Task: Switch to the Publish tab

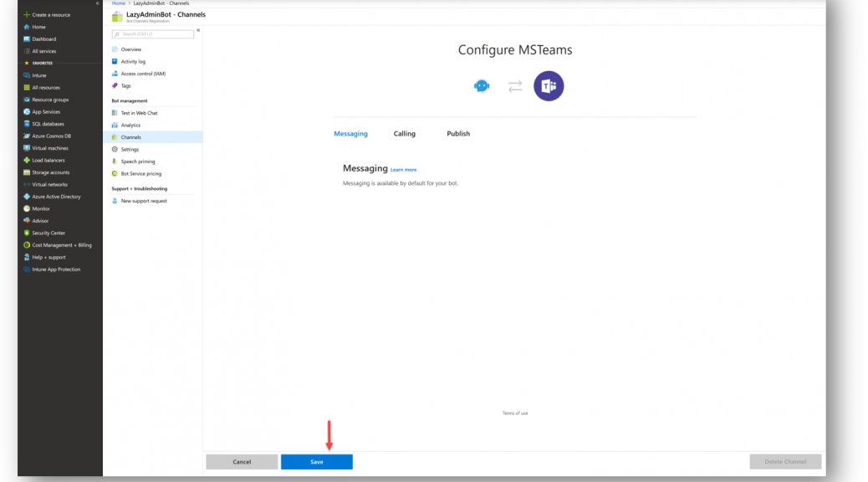Action: [x=458, y=134]
